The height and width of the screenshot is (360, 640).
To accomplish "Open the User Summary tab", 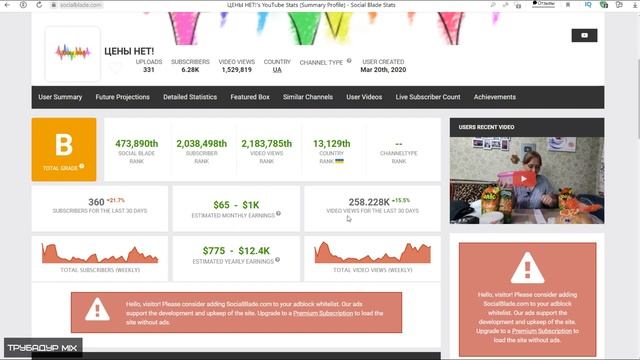I will (x=60, y=97).
